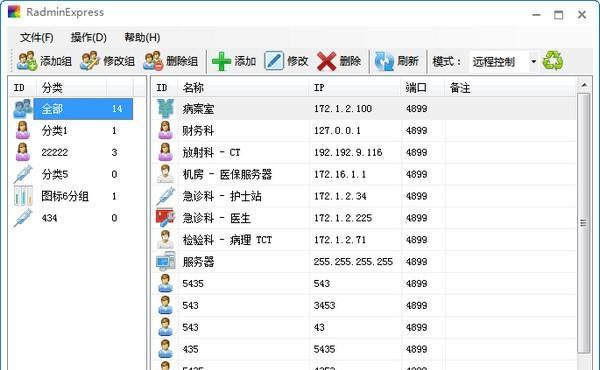Click the 检验科 - 病理 TCT row icon
Image resolution: width=600 pixels, height=370 pixels.
tap(165, 240)
